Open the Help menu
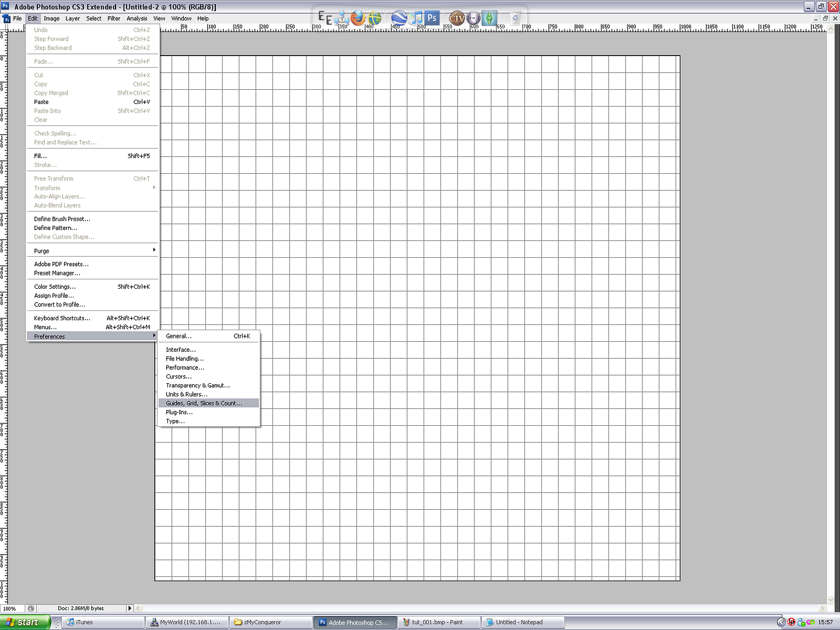The image size is (840, 630). click(203, 19)
